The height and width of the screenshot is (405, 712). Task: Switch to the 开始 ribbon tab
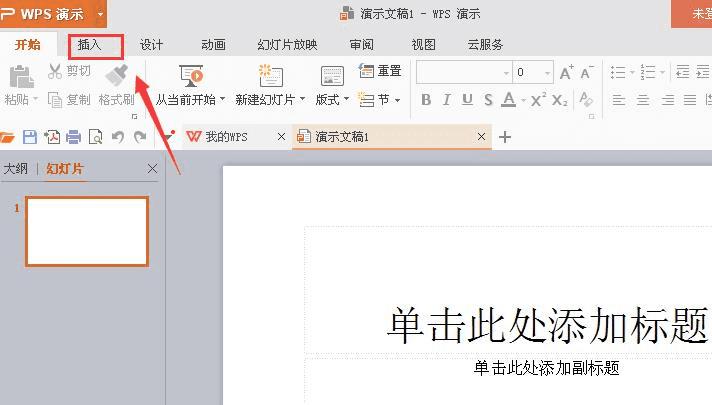(x=28, y=45)
